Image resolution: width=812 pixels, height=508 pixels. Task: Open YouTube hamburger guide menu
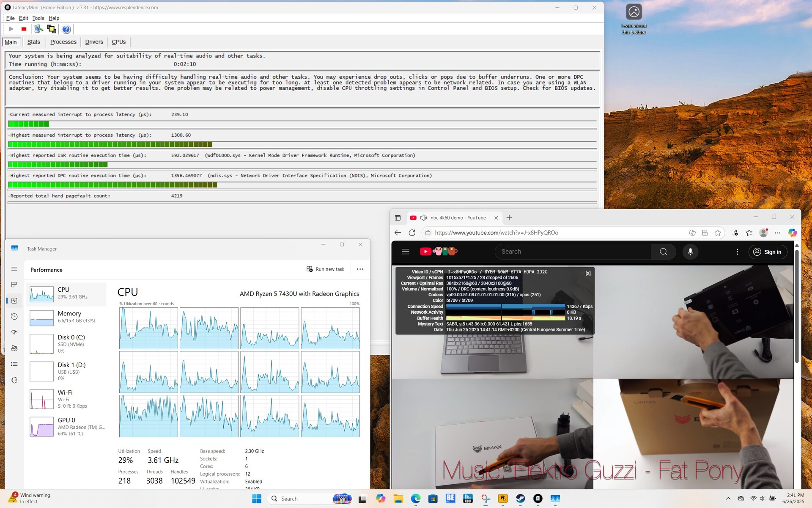[406, 252]
